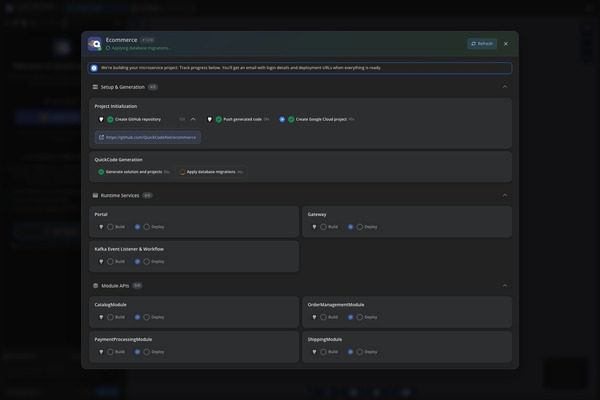
Task: Click the Runtime Services section icon
Action: [95, 195]
